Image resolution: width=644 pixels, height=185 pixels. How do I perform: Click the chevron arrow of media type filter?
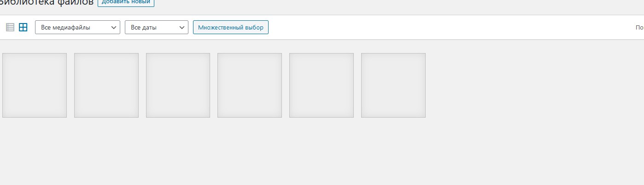coord(114,28)
